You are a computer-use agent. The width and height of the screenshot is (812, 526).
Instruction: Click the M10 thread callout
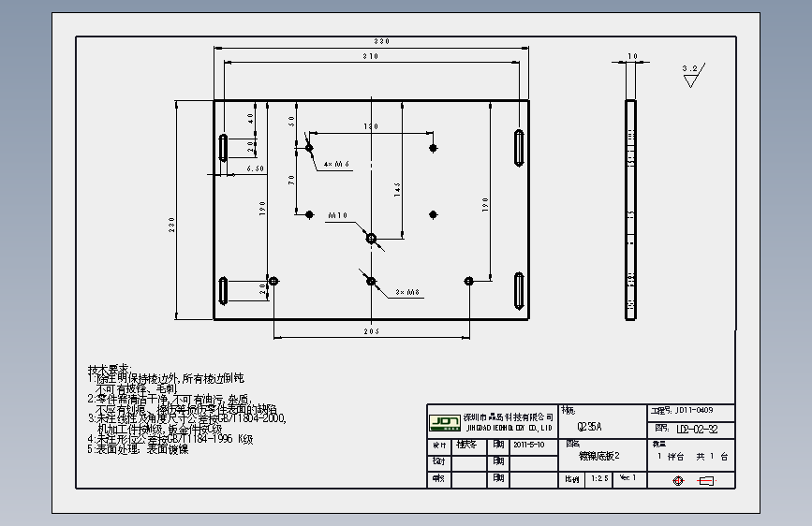tap(338, 215)
